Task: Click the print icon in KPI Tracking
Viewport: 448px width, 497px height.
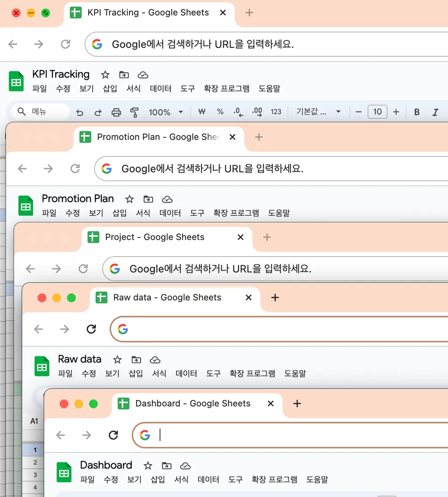Action: tap(116, 112)
